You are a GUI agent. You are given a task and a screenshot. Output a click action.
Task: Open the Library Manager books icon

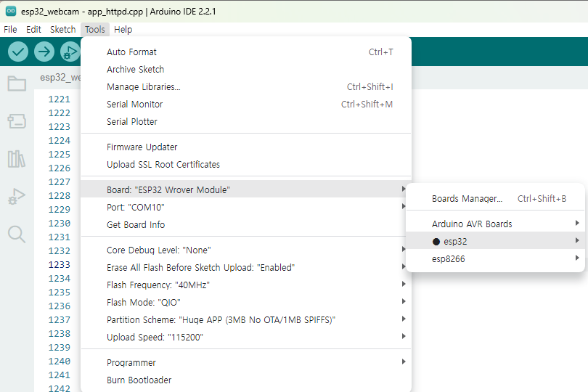[x=17, y=159]
